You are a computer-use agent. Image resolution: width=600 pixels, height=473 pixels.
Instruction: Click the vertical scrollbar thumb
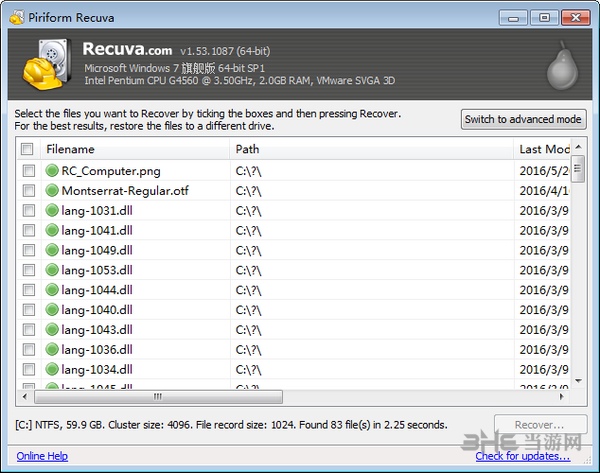(x=578, y=169)
